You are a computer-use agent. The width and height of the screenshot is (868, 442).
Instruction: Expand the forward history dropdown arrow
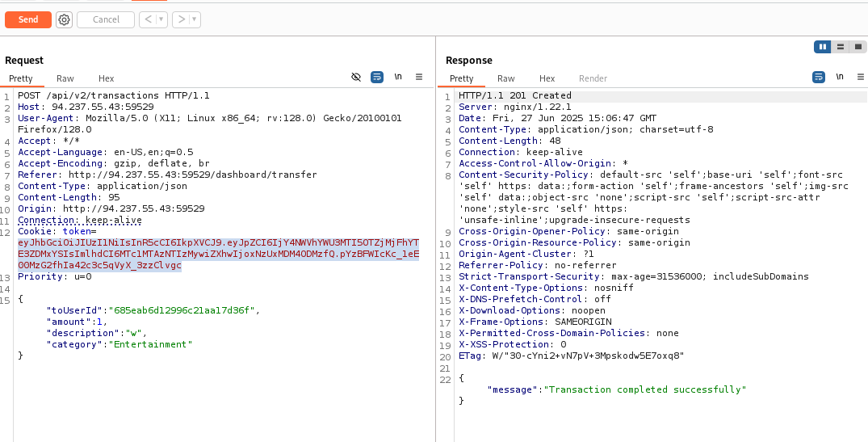(195, 19)
